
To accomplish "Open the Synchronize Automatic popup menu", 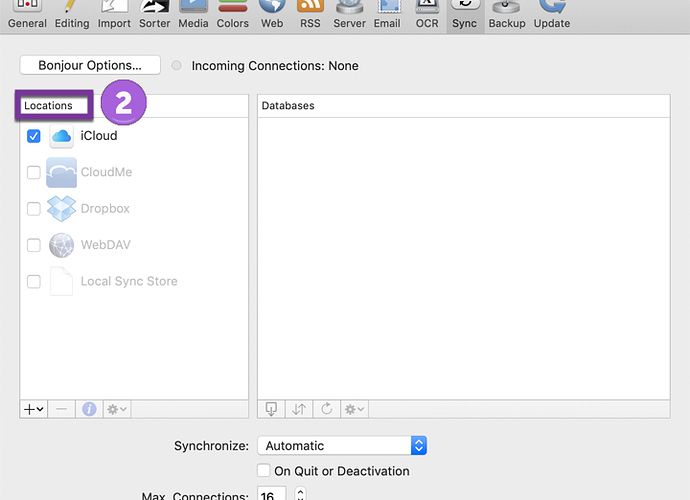I will tap(342, 445).
